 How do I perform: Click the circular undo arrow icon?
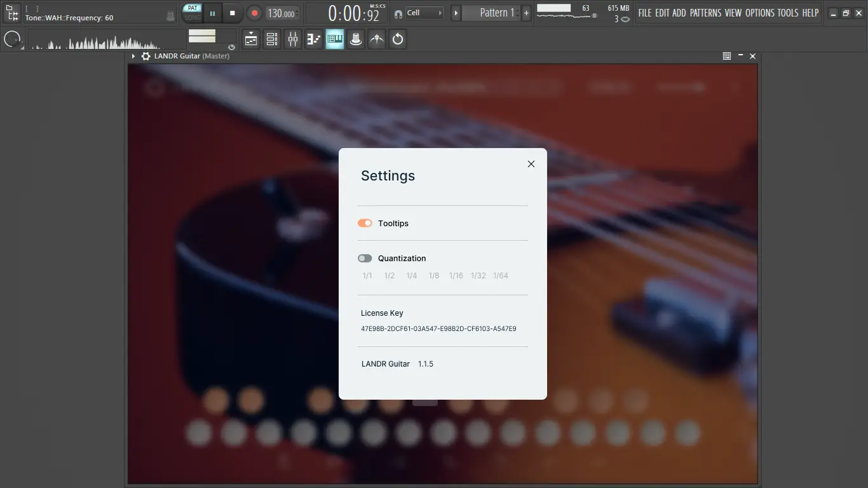(398, 39)
